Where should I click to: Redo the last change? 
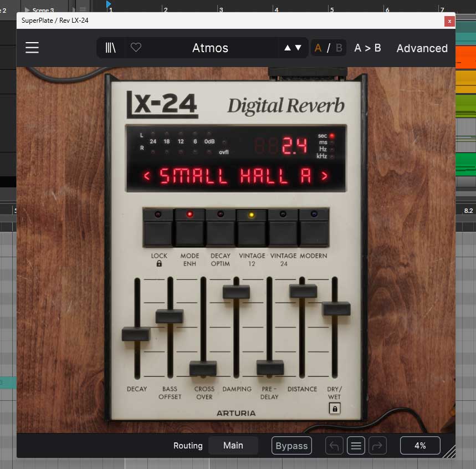pyautogui.click(x=377, y=446)
